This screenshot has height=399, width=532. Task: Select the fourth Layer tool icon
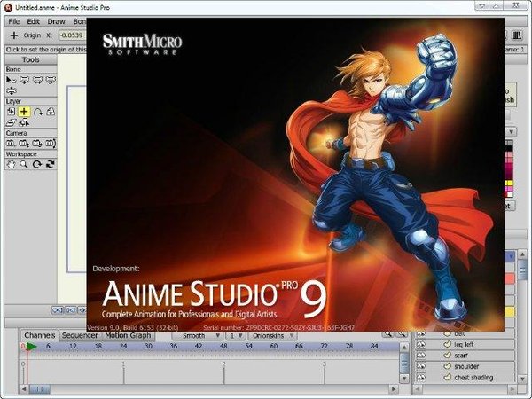(x=51, y=112)
